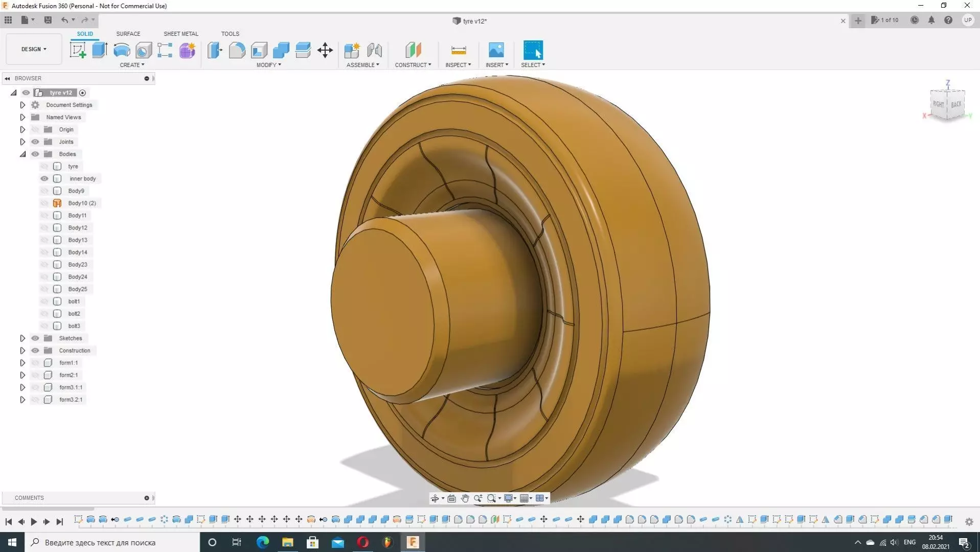980x552 pixels.
Task: Jump to timeline beginning
Action: pos(9,522)
